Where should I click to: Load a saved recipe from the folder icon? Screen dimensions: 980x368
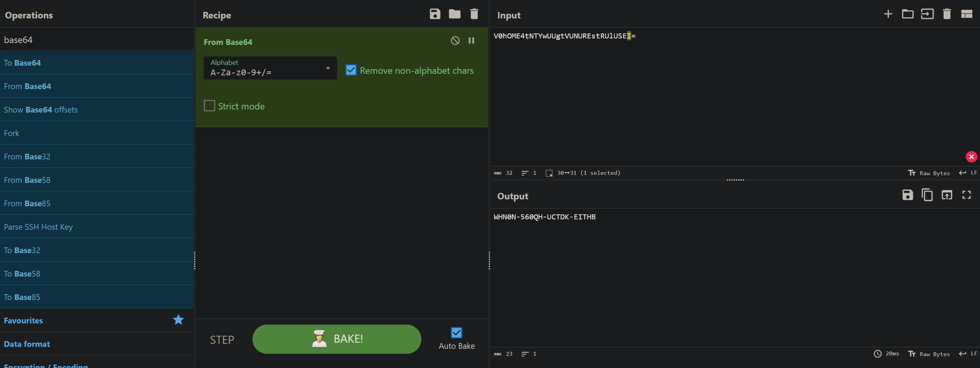[x=454, y=14]
